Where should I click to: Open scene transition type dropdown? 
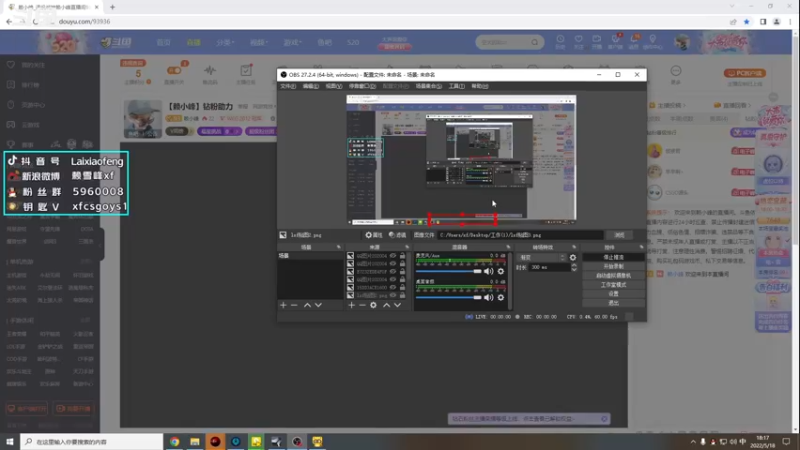(x=542, y=258)
